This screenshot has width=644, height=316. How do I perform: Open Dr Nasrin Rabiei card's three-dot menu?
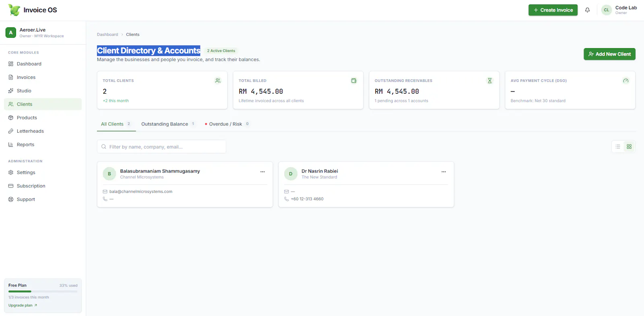(444, 172)
